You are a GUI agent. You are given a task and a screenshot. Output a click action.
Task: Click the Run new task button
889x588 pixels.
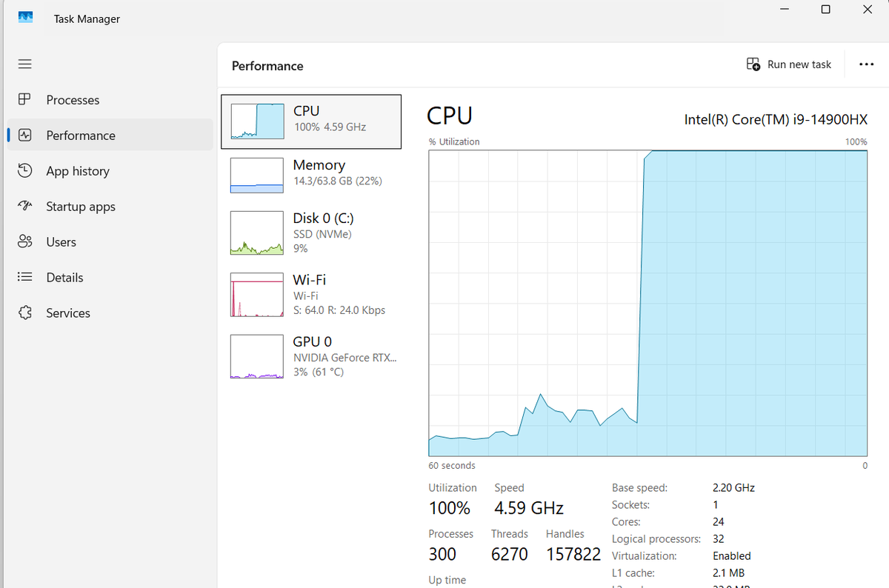point(789,64)
